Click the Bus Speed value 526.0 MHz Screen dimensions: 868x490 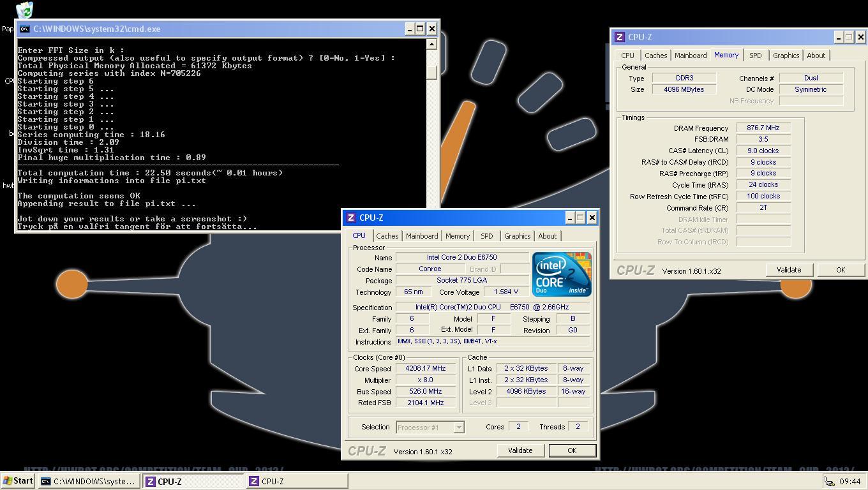click(x=425, y=391)
